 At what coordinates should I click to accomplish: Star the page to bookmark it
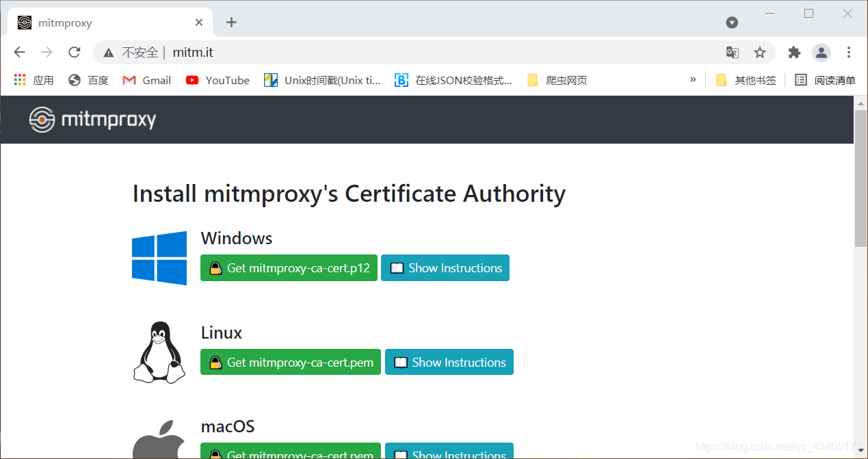click(x=759, y=52)
